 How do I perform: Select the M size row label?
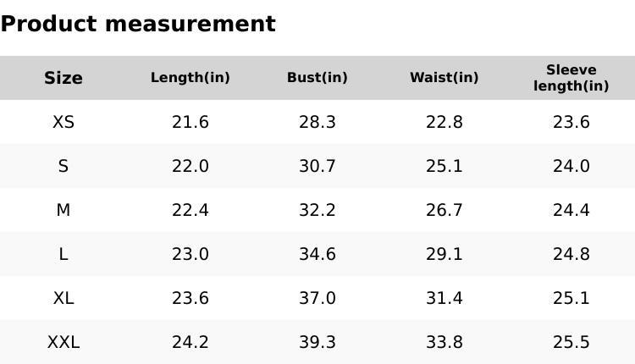[63, 210]
